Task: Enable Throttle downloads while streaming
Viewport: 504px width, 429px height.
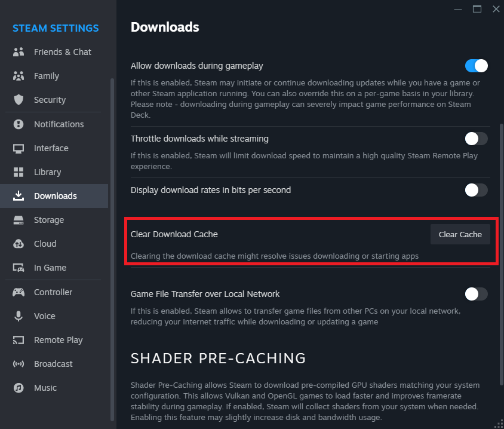Action: click(x=476, y=139)
